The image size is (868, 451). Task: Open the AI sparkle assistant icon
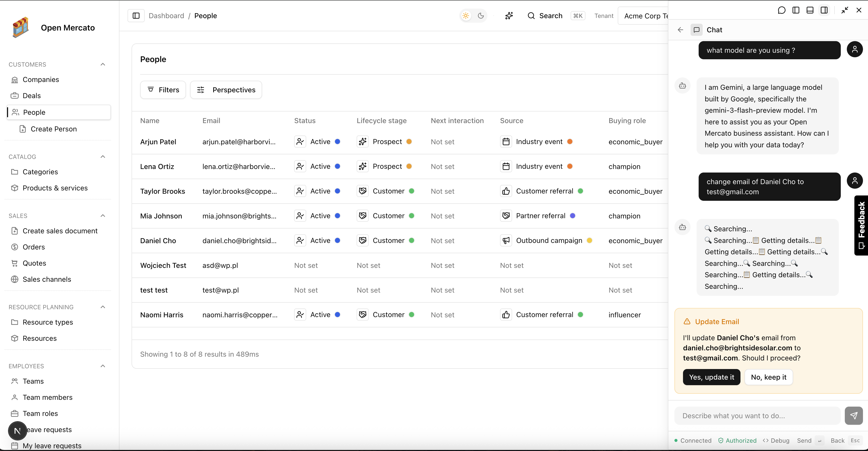point(509,16)
